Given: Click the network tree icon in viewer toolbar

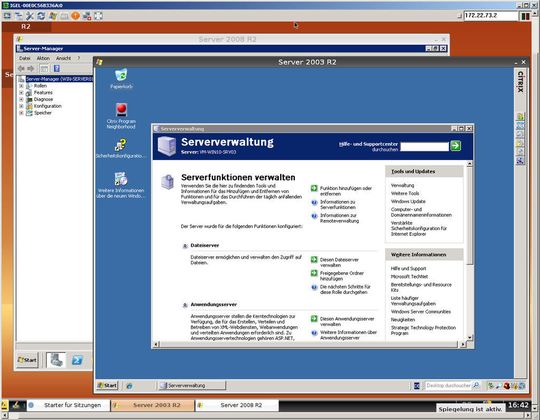Looking at the screenshot, I should pos(19,15).
